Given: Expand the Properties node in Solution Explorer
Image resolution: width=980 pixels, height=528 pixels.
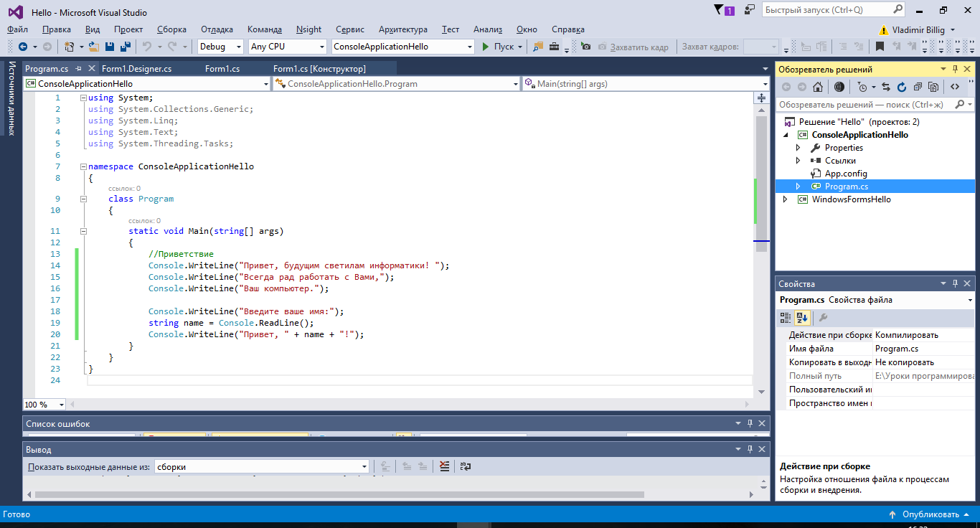Looking at the screenshot, I should coord(798,148).
